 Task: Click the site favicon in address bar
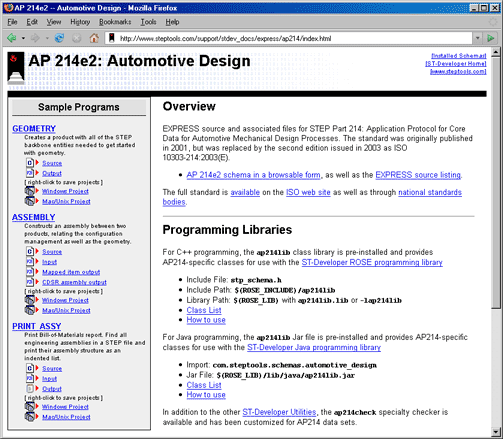pos(112,38)
